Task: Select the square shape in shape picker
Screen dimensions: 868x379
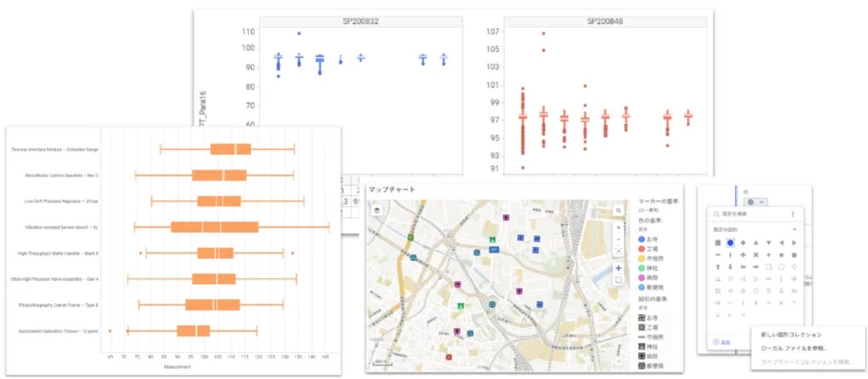Action: [717, 242]
